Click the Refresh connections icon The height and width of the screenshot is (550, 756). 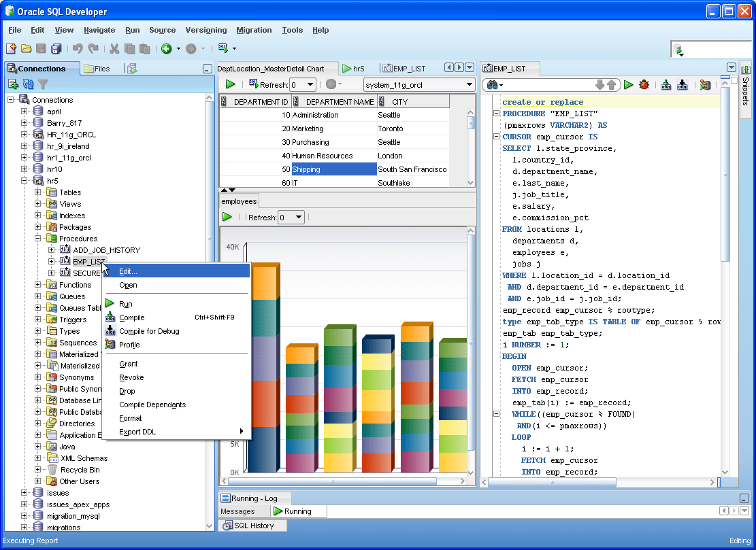[29, 85]
